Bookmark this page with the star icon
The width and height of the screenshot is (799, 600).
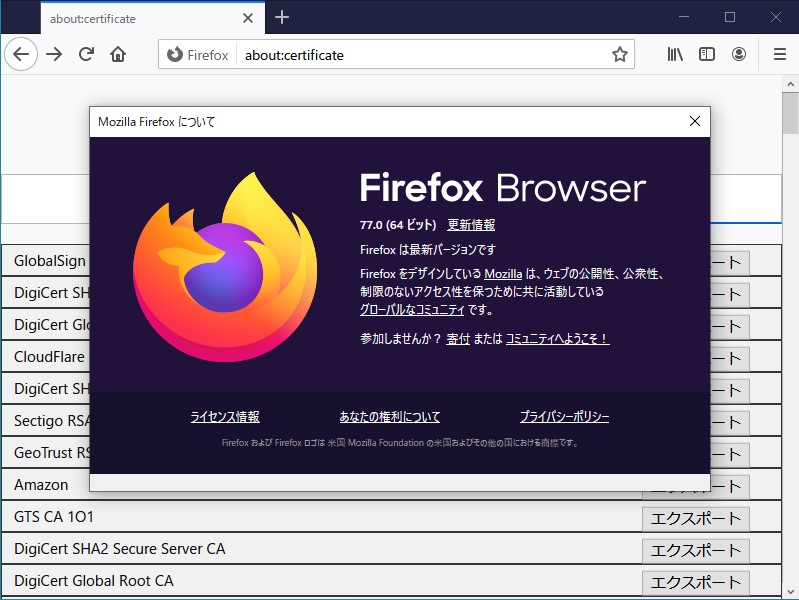pyautogui.click(x=620, y=54)
